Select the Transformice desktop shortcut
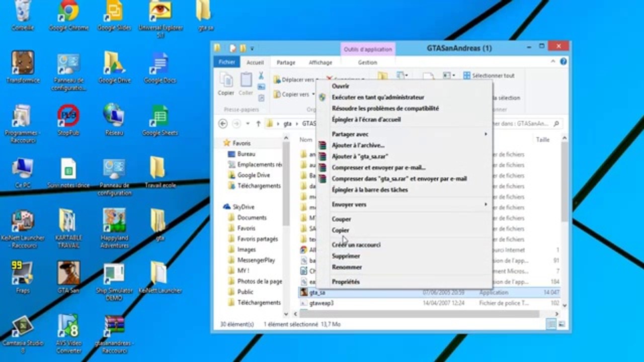644x362 pixels. pos(23,67)
